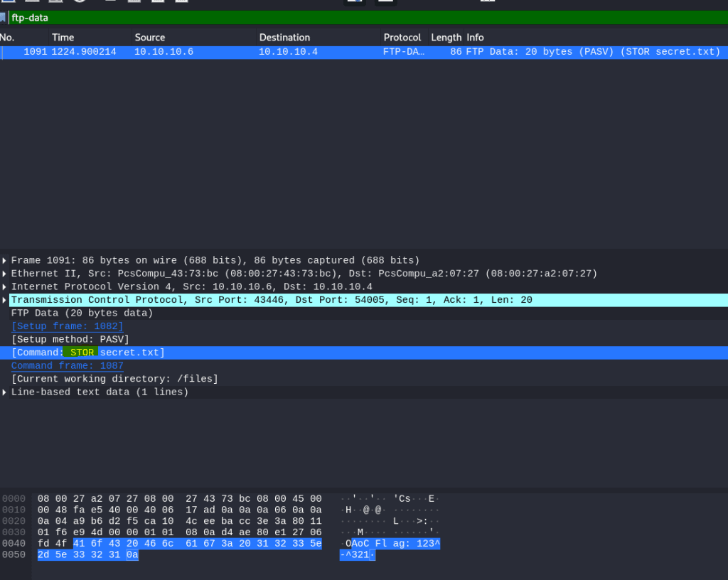Follow the 'Command frame: 1087' link
Image resolution: width=728 pixels, height=580 pixels.
coord(68,365)
